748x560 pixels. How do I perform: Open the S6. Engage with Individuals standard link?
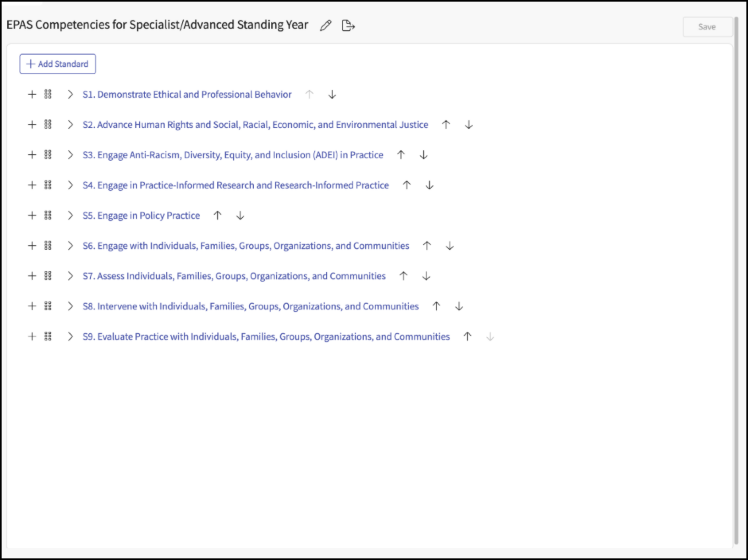point(246,245)
